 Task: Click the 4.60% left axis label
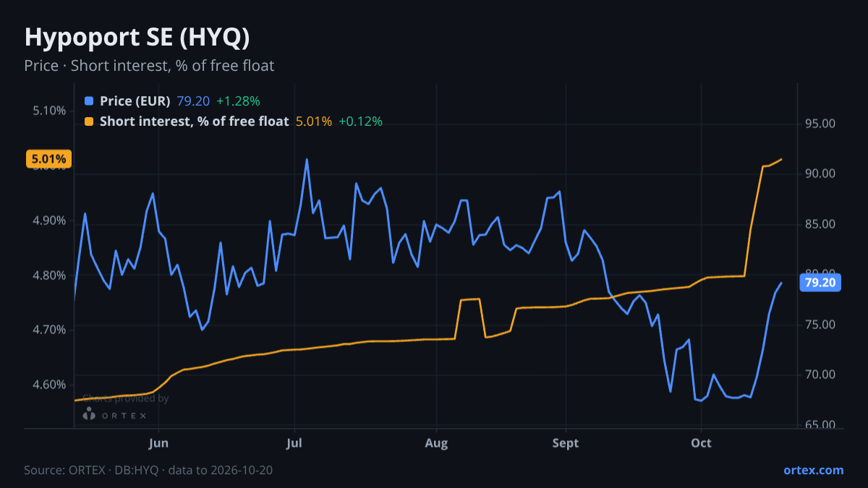(x=49, y=385)
